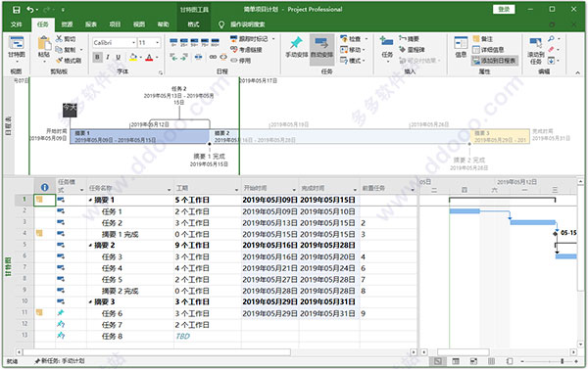588x369 pixels.
Task: Click the Predecessors (前置任务) column header
Action: pyautogui.click(x=388, y=188)
